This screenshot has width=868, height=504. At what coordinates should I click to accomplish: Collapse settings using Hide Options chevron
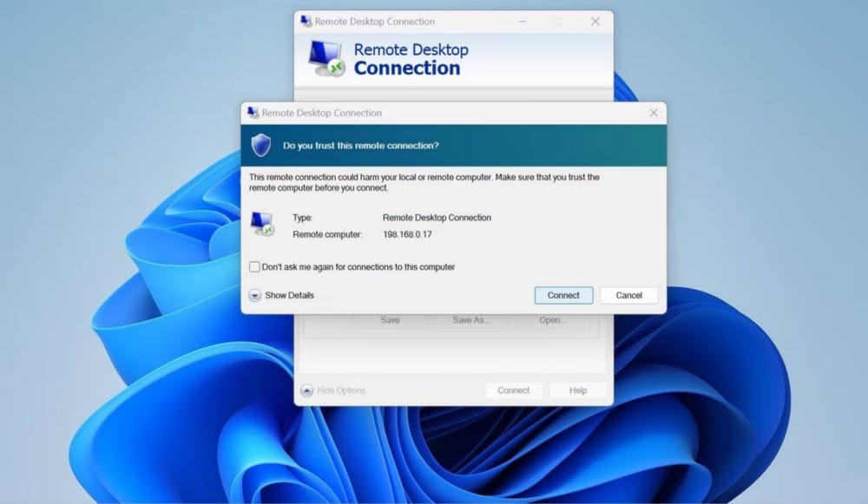click(306, 390)
